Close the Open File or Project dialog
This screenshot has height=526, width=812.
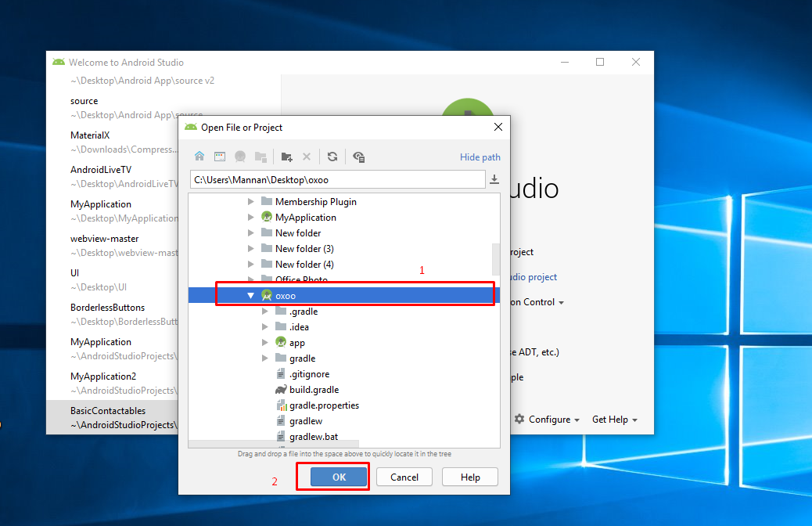(498, 127)
